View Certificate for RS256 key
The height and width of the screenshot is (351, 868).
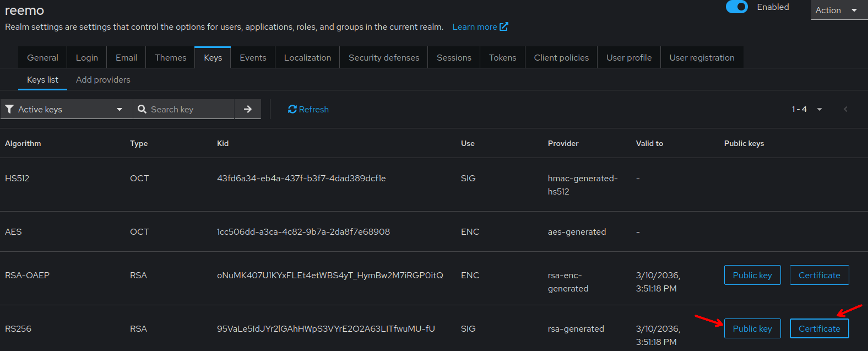click(x=819, y=328)
